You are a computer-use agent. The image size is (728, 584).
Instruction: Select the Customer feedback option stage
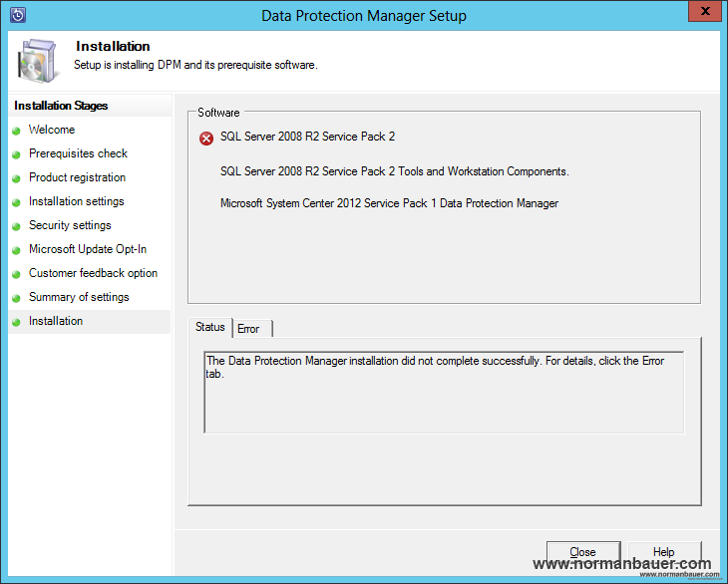coord(93,273)
